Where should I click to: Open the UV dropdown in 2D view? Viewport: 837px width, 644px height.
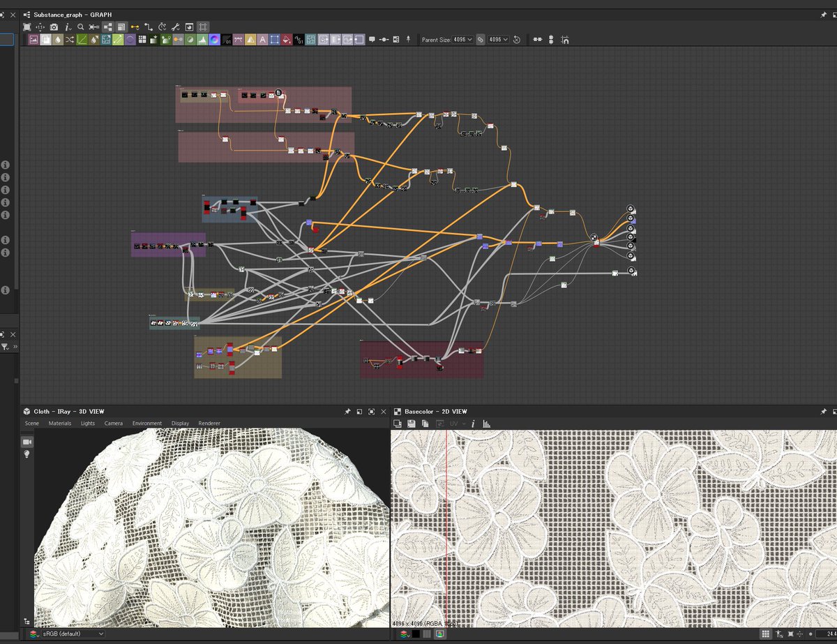tap(457, 424)
